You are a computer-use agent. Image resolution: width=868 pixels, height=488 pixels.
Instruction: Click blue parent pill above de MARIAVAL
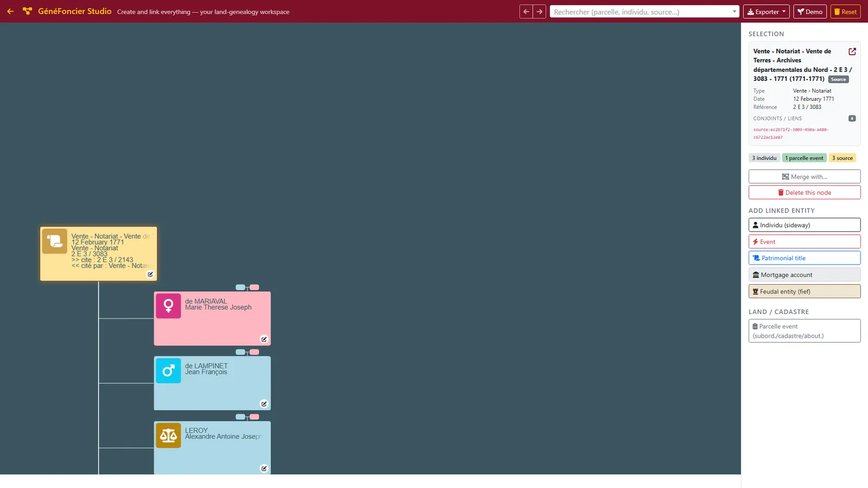tap(240, 287)
